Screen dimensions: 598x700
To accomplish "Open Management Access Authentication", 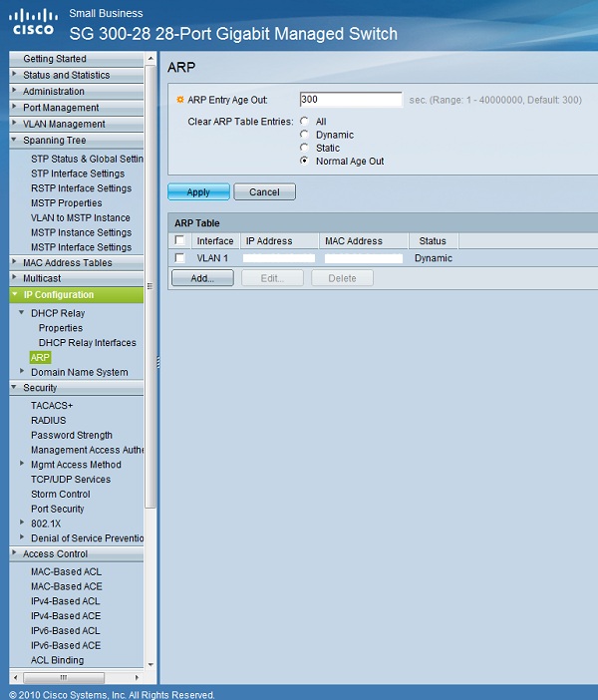I will 87,450.
